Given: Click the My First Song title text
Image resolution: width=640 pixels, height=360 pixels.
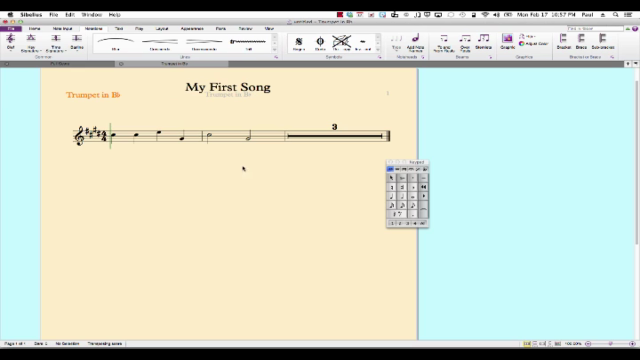Looking at the screenshot, I should click(228, 87).
